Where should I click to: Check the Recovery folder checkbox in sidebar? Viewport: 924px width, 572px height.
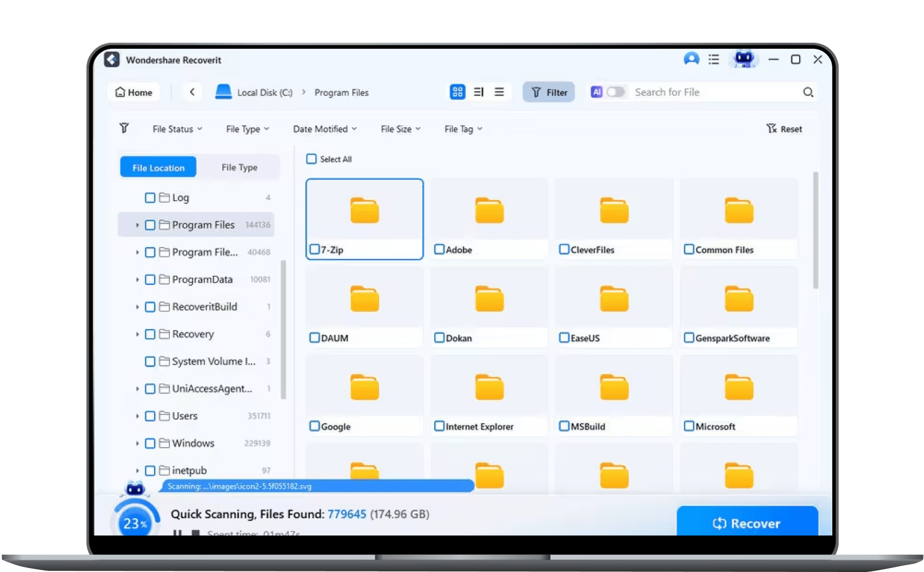[x=150, y=334]
